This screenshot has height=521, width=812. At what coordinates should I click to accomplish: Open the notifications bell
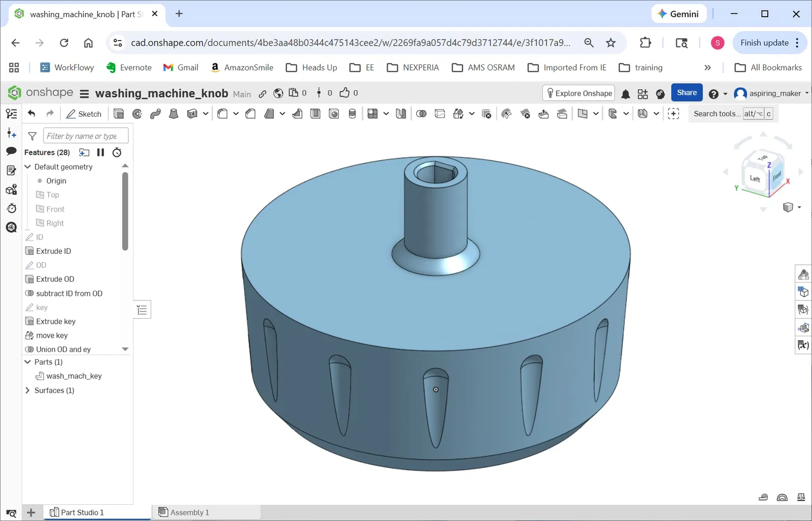click(x=626, y=94)
